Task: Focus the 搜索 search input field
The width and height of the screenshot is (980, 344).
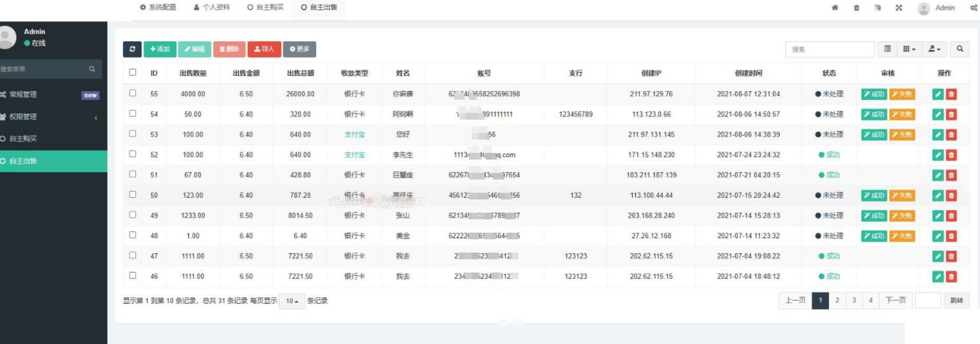Action: coord(830,49)
